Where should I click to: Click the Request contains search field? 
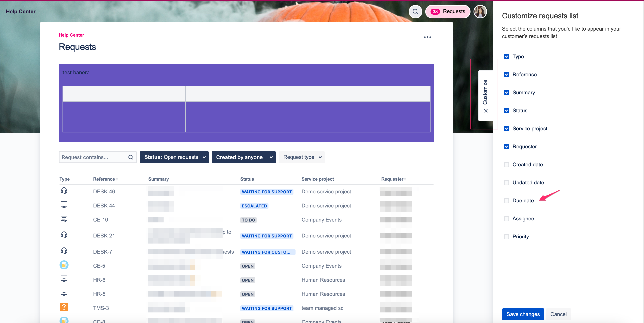coord(94,157)
